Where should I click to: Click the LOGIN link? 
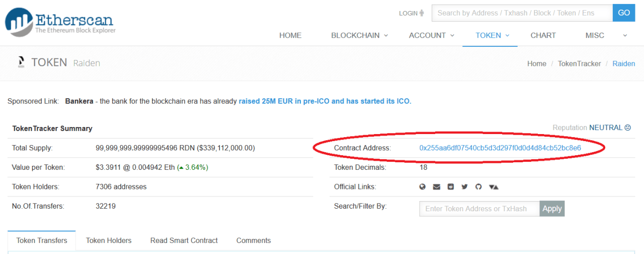coord(408,13)
